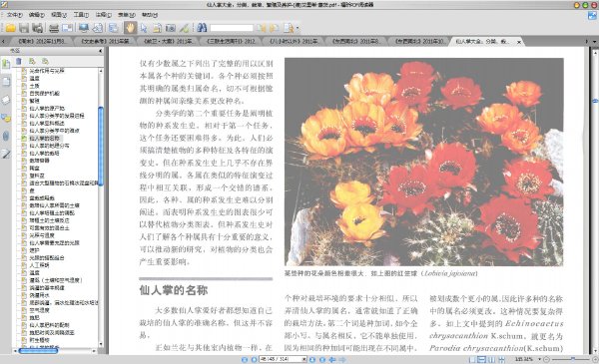Click the zoom out minus button
This screenshot has height=364, width=599.
547,359
